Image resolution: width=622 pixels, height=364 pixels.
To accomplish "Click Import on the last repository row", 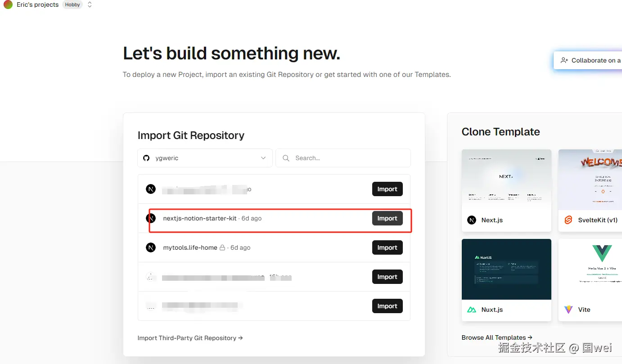I will pos(387,306).
